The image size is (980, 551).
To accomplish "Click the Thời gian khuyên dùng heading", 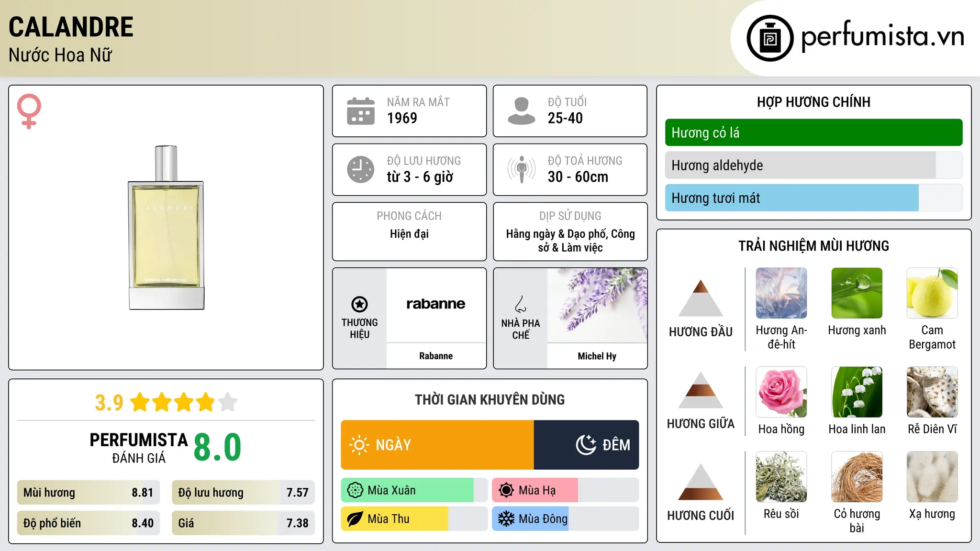I will (490, 399).
